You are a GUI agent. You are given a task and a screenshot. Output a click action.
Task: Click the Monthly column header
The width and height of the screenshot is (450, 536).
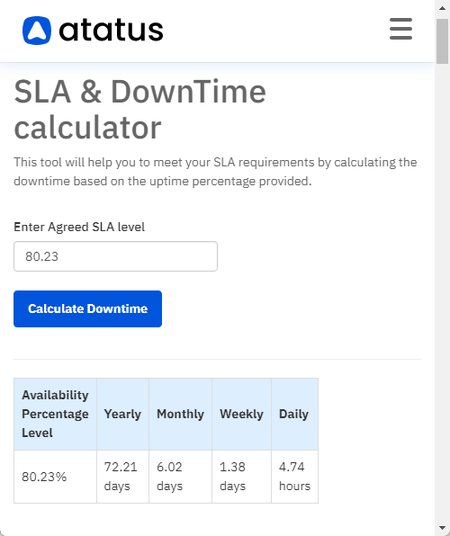(180, 414)
